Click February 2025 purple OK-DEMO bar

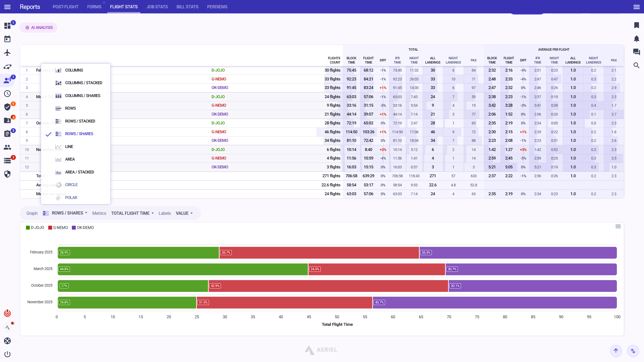518,253
